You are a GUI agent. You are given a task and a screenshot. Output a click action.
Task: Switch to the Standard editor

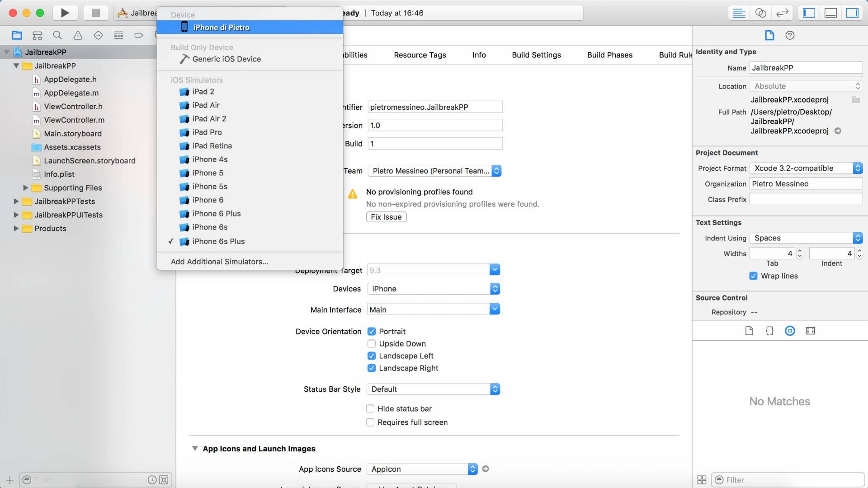coord(739,13)
